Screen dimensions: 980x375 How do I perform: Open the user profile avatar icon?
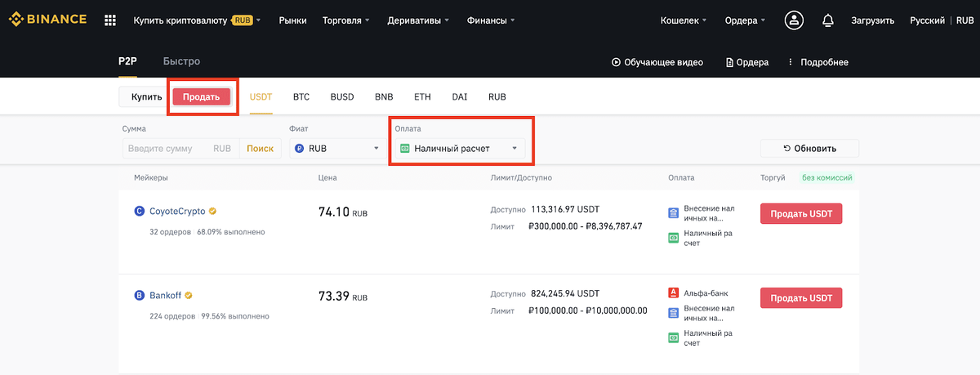click(x=795, y=20)
